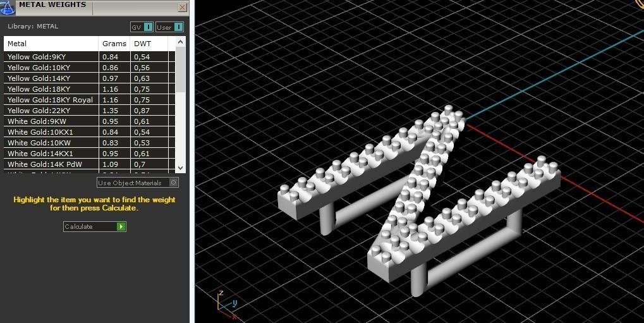Select the White Gold:14KX1 row
Image resolution: width=644 pixels, height=323 pixels.
pos(90,153)
